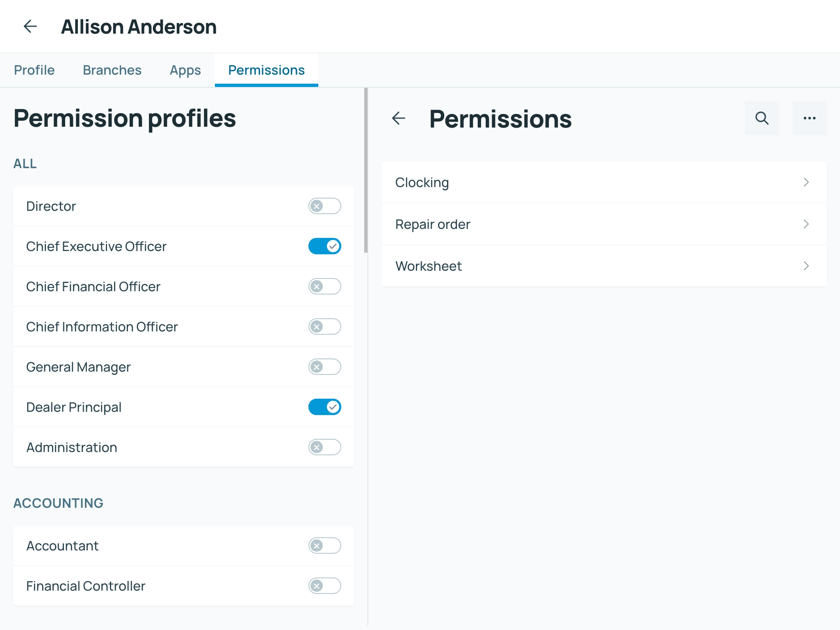Open search in Permissions panel
This screenshot has height=630, width=840.
[x=762, y=118]
